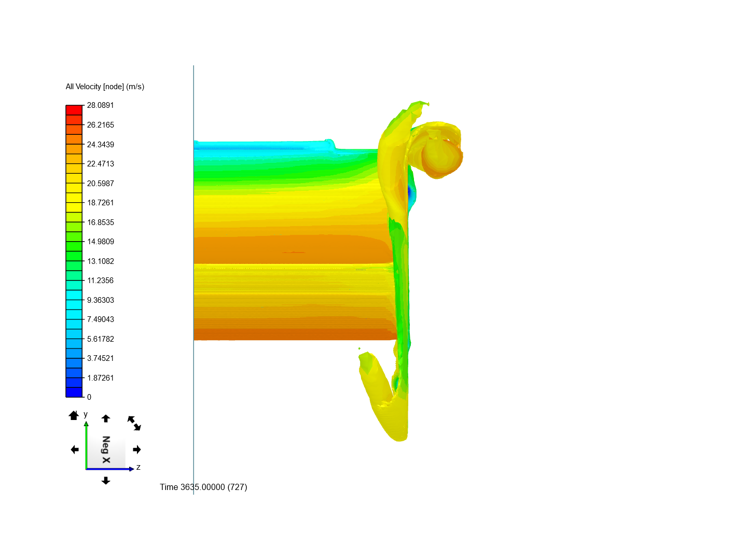Click the red top swatch of the legend
The width and height of the screenshot is (747, 560).
pos(74,110)
